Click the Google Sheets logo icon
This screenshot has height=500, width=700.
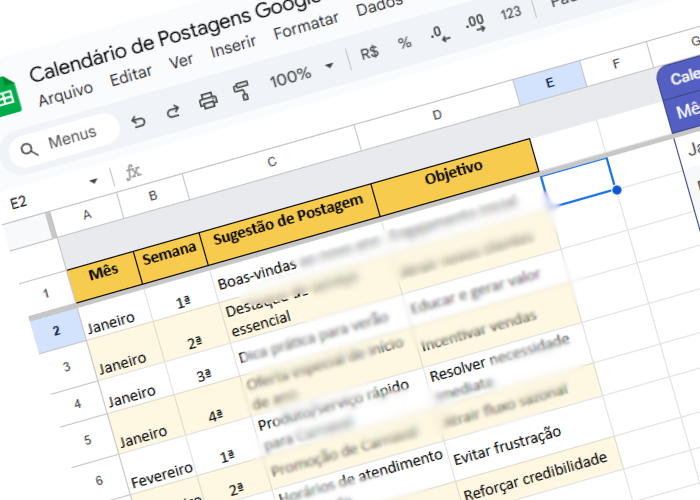click(x=8, y=96)
